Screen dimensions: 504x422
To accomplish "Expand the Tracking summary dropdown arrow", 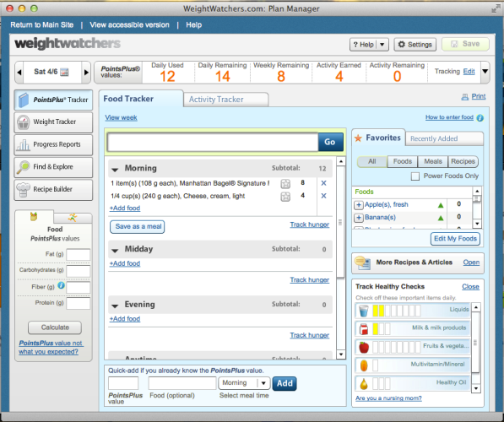I will coord(485,72).
